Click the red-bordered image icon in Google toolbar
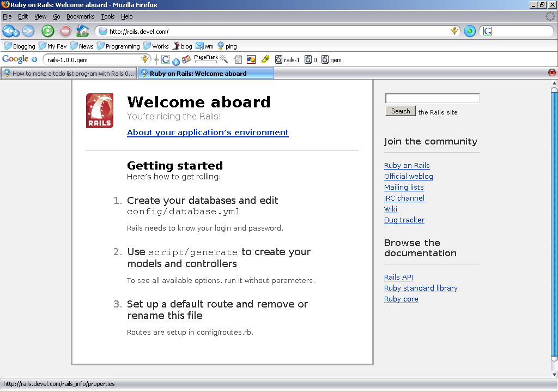 tap(251, 59)
